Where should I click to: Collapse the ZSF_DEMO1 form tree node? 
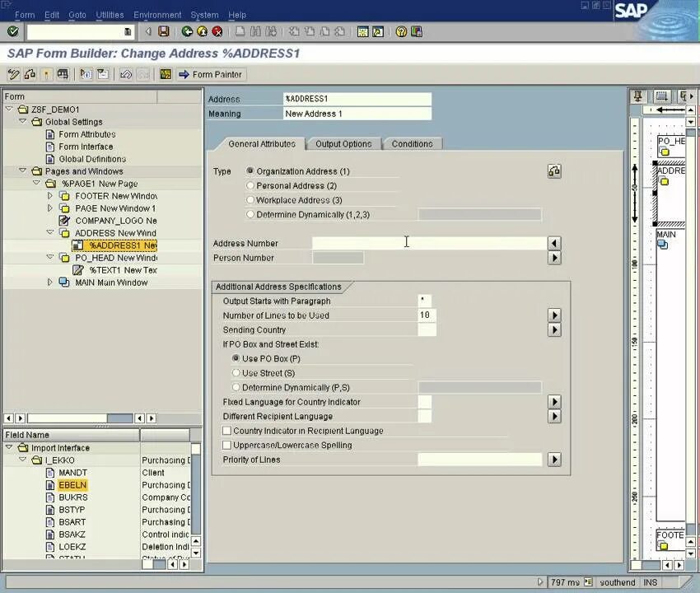click(x=9, y=109)
